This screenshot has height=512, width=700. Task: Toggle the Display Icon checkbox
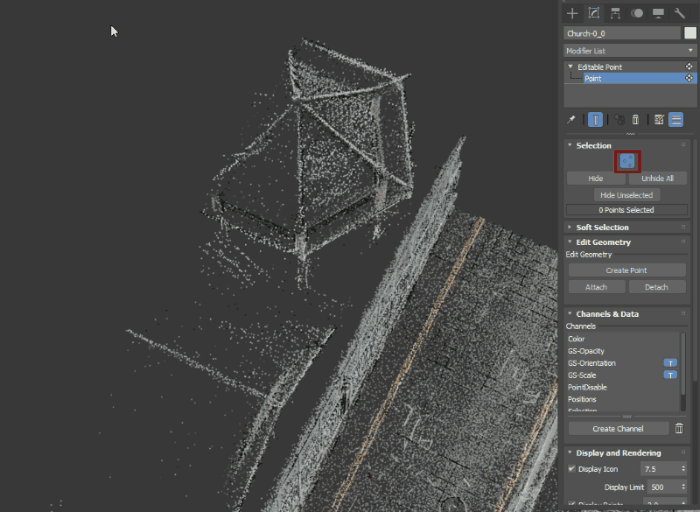571,469
